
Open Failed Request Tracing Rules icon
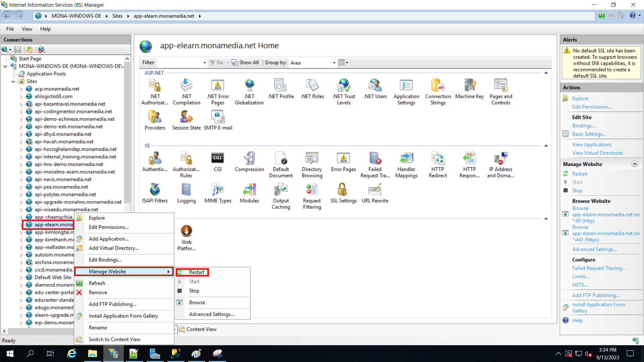point(375,165)
